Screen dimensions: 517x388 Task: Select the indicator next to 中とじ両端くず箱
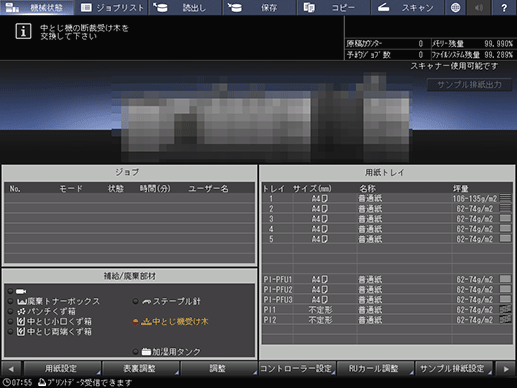click(x=10, y=332)
